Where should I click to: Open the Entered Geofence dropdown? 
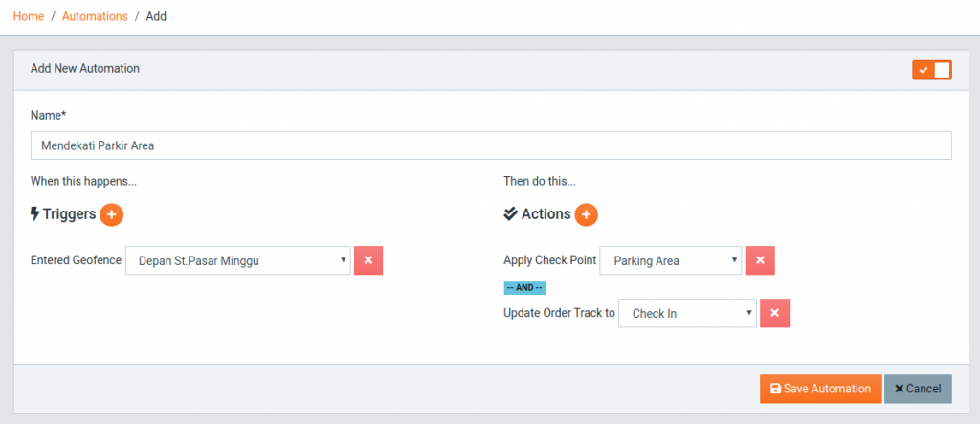coord(238,260)
